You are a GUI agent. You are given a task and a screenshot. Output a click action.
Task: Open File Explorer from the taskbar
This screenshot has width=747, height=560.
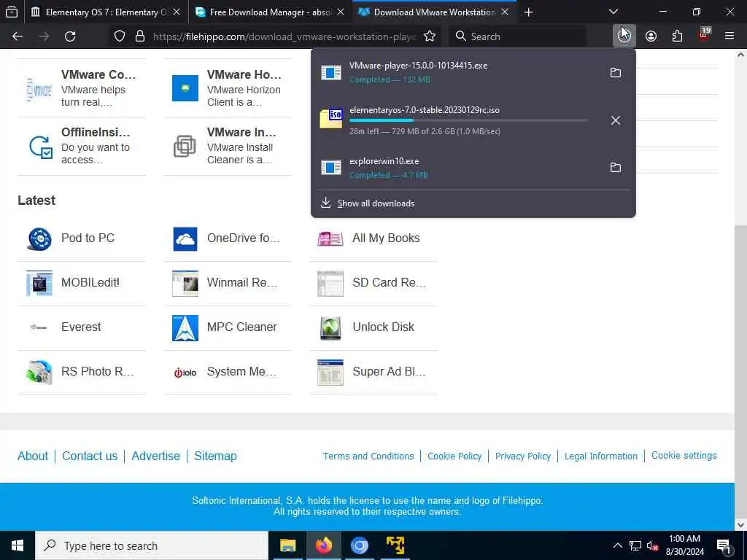point(287,545)
